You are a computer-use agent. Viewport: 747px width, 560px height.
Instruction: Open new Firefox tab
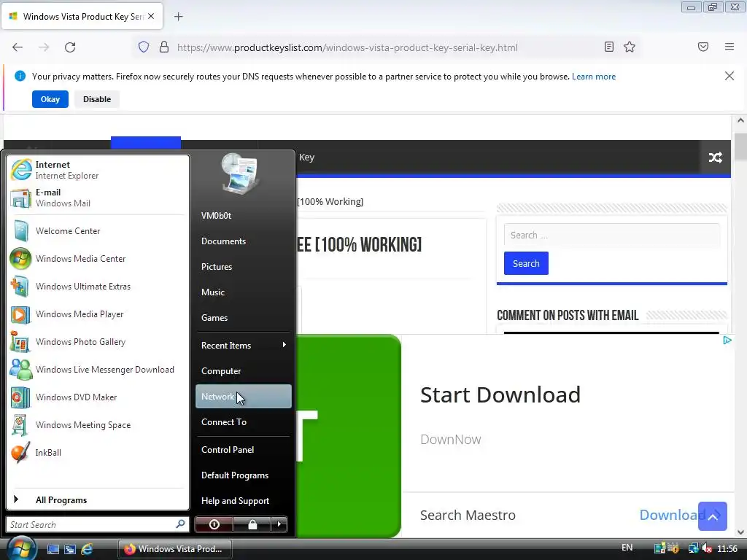coord(178,17)
